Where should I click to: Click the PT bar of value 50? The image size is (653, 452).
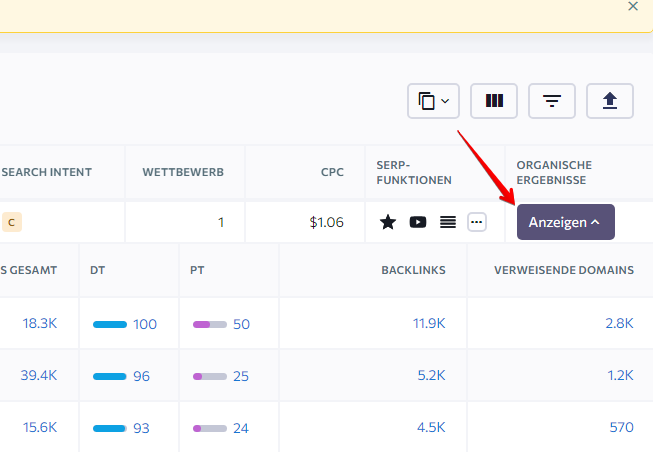point(210,325)
